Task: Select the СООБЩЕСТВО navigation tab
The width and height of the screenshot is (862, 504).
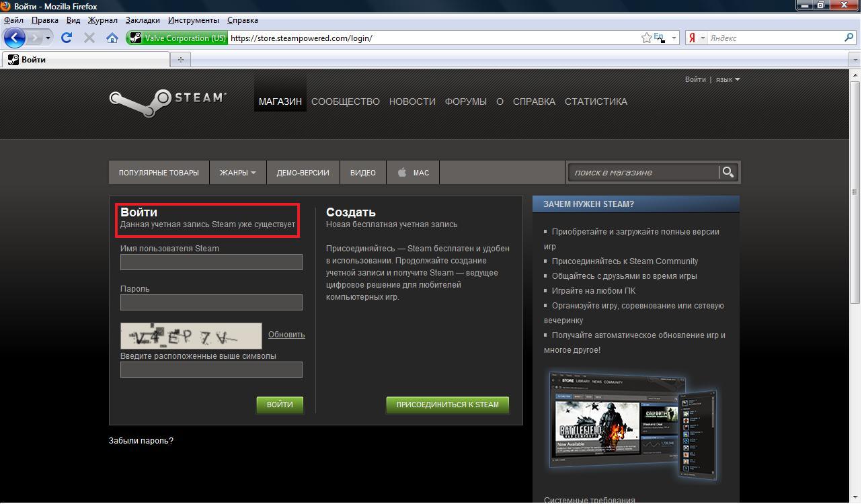Action: click(345, 101)
